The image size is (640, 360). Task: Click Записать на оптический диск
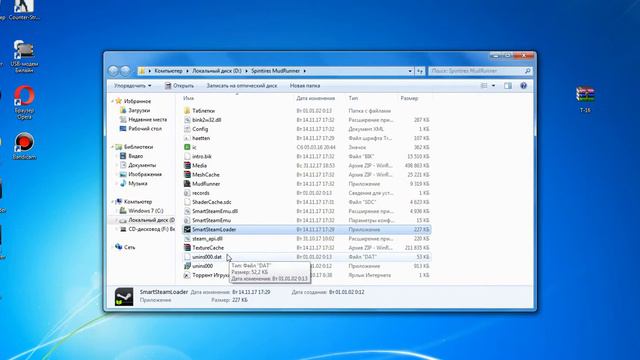[241, 86]
